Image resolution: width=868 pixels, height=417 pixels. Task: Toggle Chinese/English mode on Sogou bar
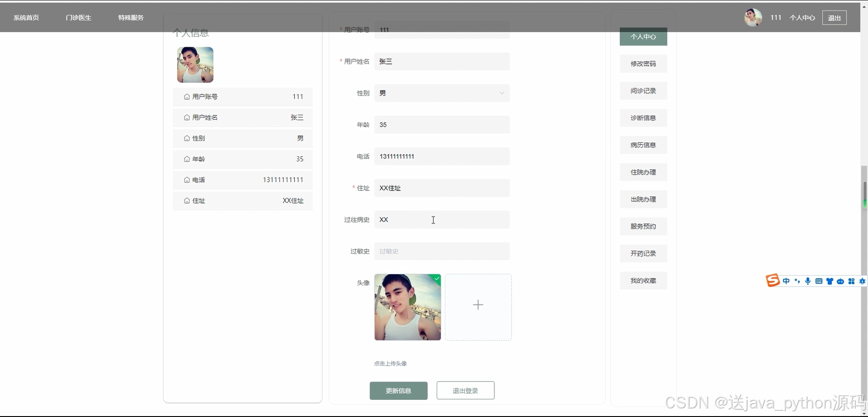786,281
